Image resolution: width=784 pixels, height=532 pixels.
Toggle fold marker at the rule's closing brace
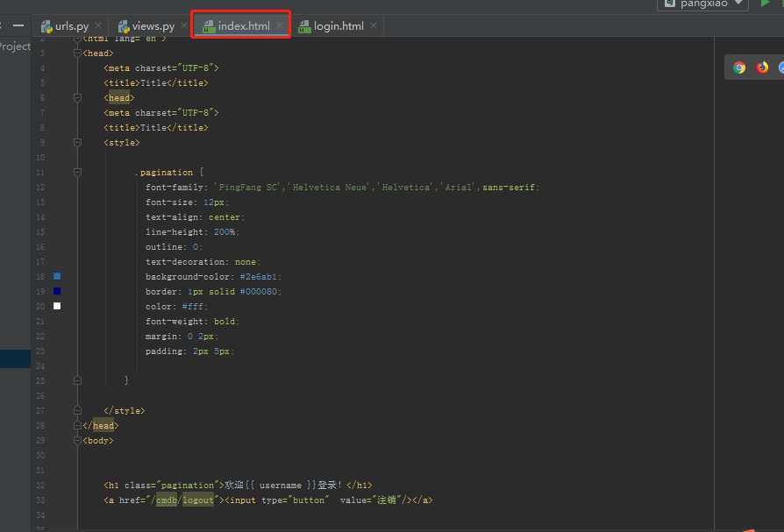pyautogui.click(x=77, y=380)
